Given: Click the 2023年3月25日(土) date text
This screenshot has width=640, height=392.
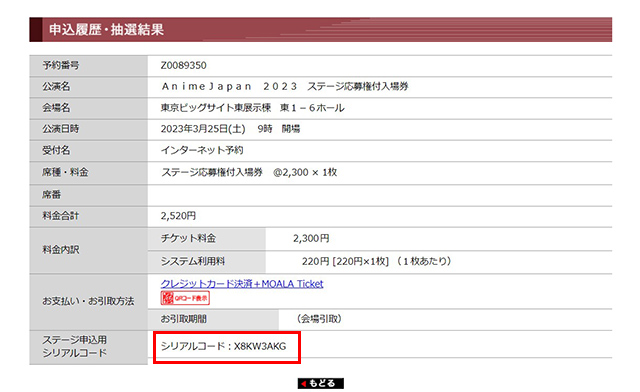Looking at the screenshot, I should pyautogui.click(x=203, y=129).
